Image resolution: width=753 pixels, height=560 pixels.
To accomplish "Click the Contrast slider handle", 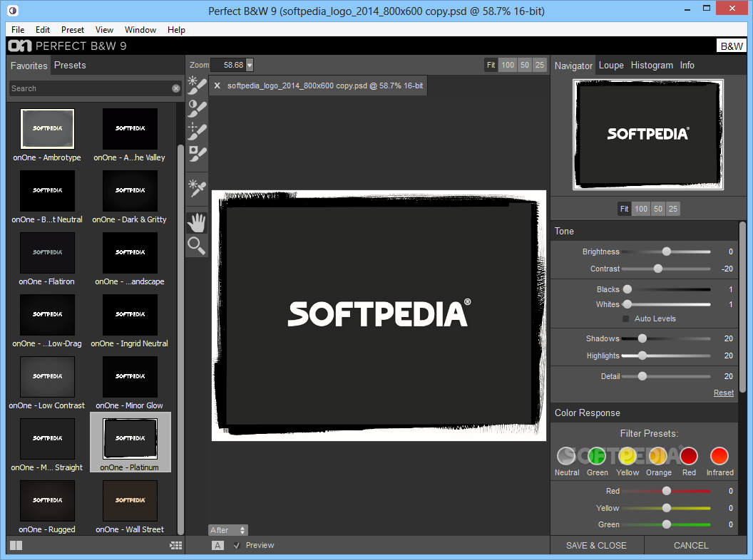I will pyautogui.click(x=658, y=269).
